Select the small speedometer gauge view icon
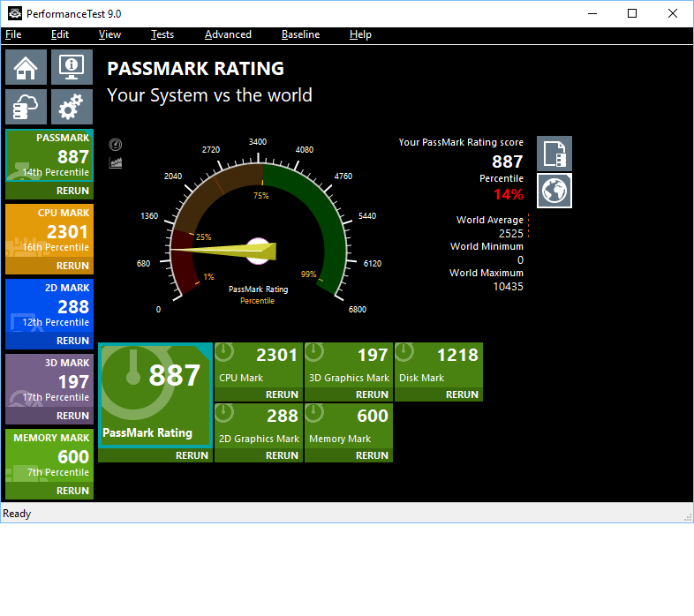The height and width of the screenshot is (616, 694). [116, 145]
